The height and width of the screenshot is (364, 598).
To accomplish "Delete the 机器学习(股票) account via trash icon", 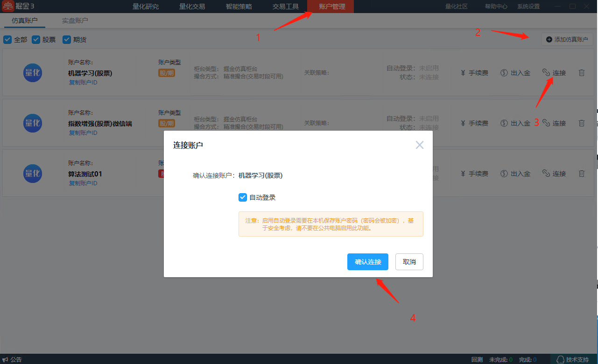I will (582, 73).
